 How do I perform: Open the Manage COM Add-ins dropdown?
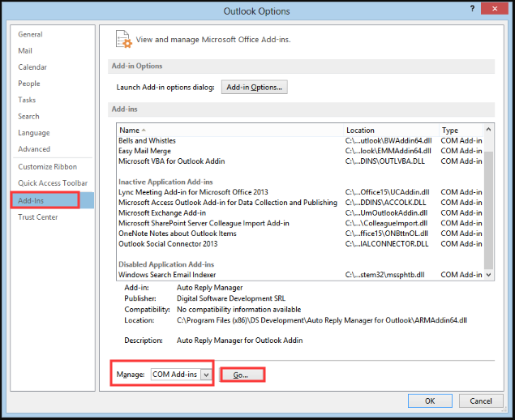(x=206, y=375)
